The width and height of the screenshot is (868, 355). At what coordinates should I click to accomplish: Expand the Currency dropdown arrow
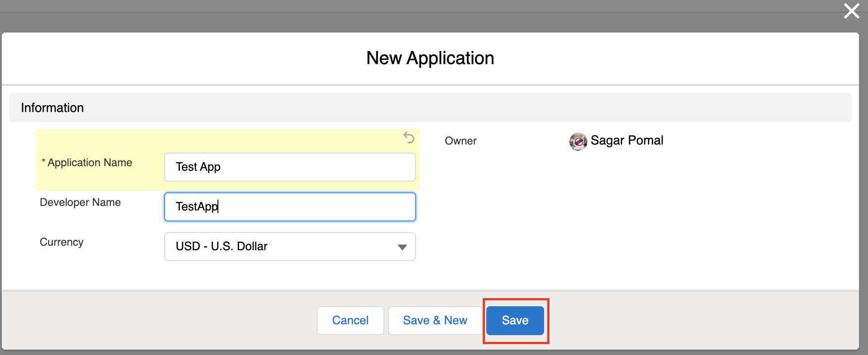click(x=402, y=247)
